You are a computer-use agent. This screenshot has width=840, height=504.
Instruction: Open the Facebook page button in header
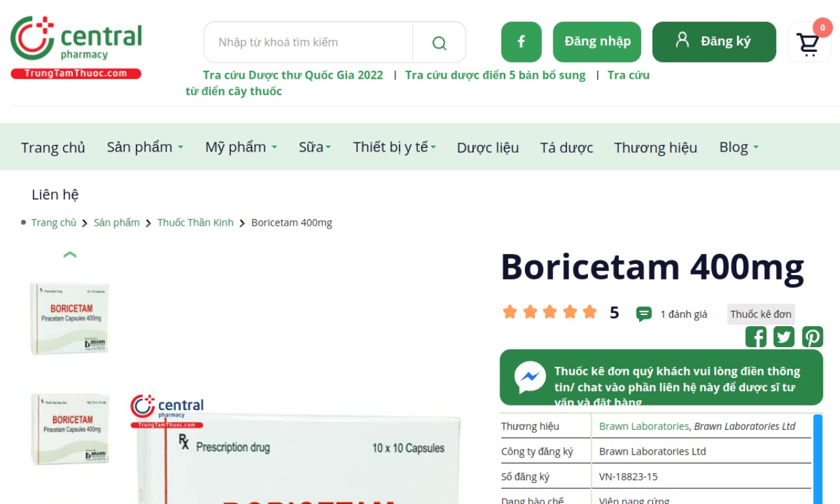click(x=521, y=42)
